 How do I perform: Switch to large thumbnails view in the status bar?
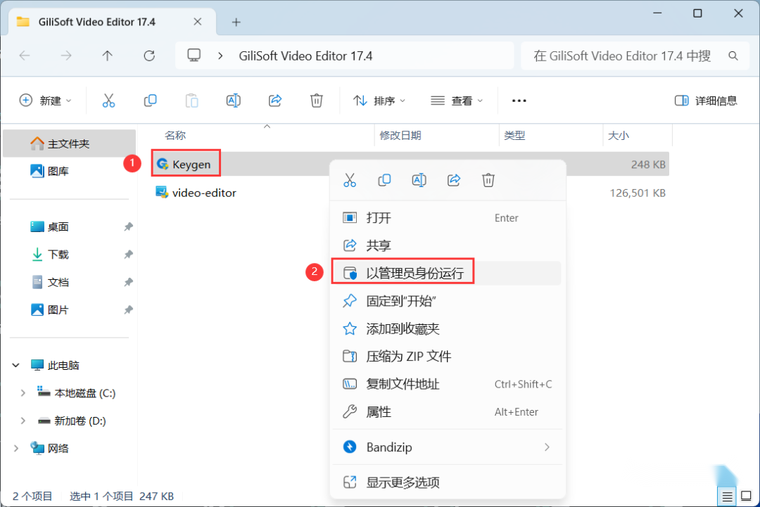[746, 496]
